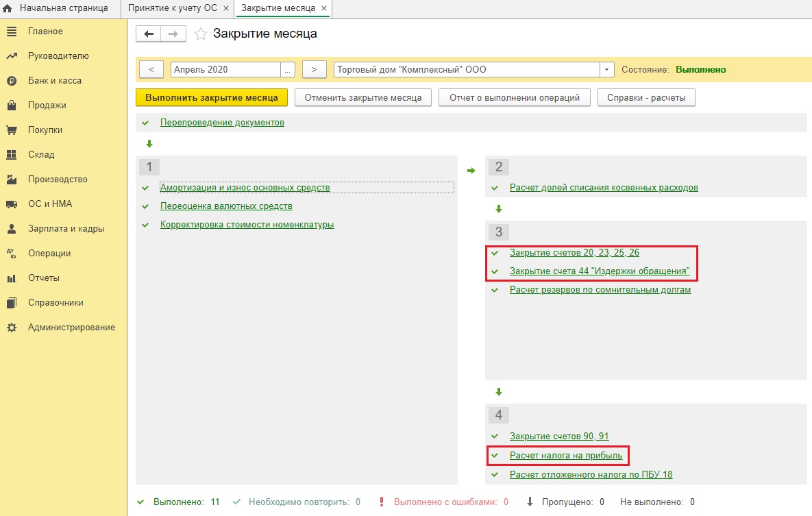
Task: Open Корректировка стоимости номенклатуры link
Action: coord(247,225)
